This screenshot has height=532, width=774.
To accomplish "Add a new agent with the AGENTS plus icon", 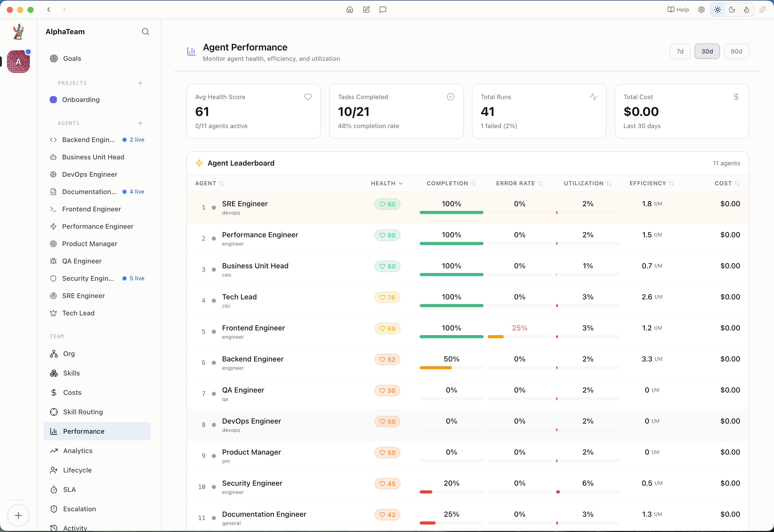I will point(140,123).
